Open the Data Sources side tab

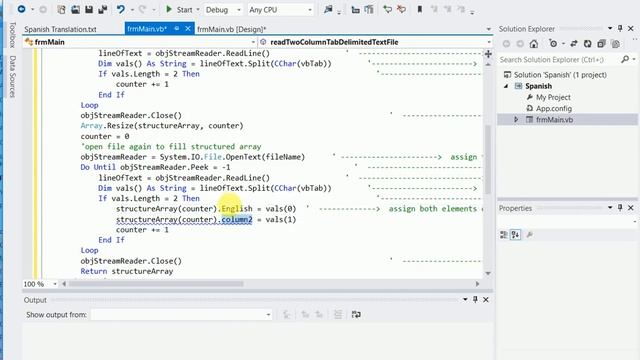pos(12,76)
